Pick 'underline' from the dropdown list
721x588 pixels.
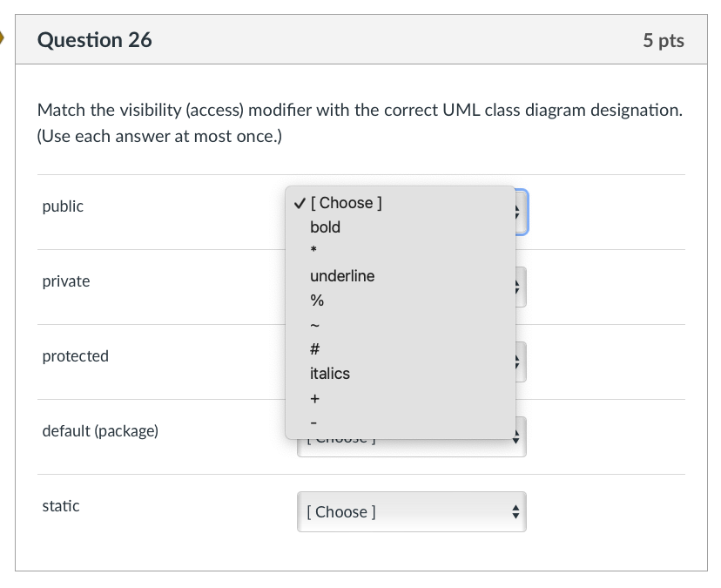[x=342, y=276]
